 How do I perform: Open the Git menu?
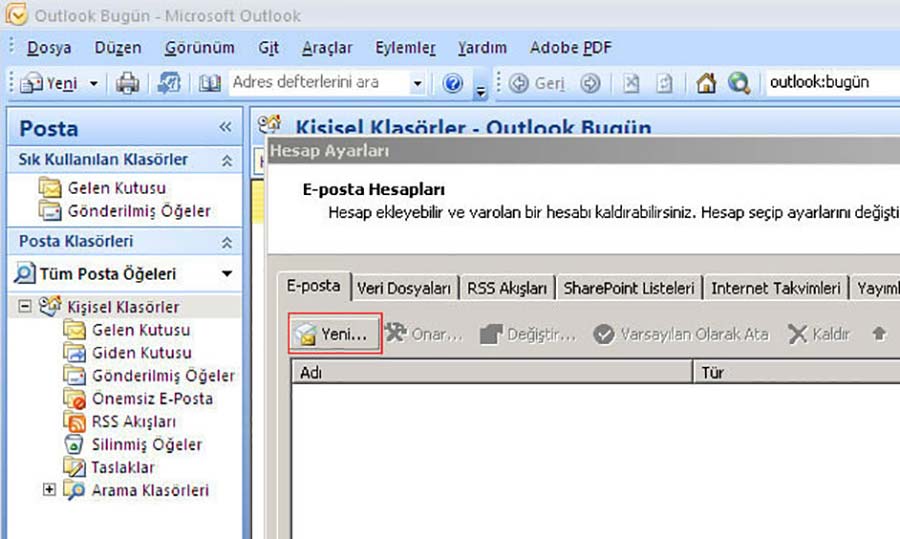(x=268, y=48)
